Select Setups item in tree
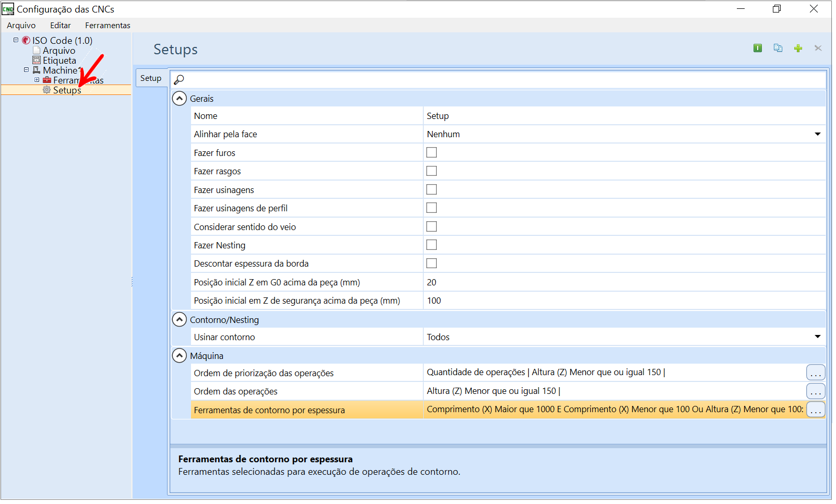The width and height of the screenshot is (836, 504). tap(67, 90)
